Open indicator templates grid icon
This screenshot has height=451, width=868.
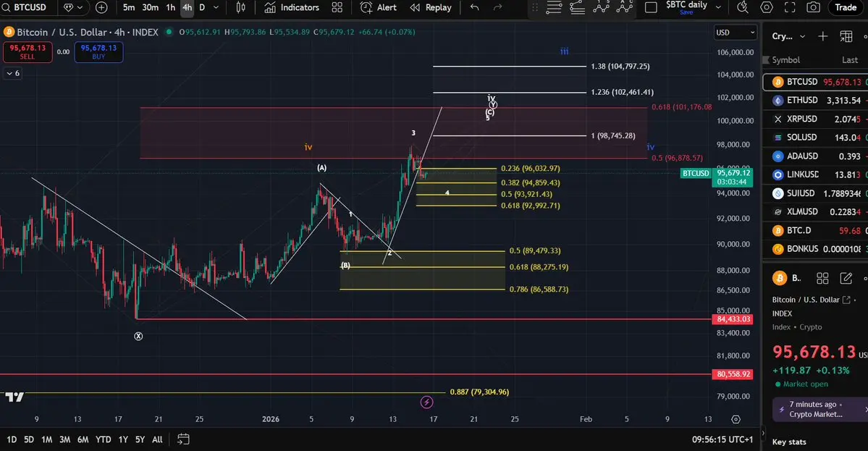click(x=337, y=7)
